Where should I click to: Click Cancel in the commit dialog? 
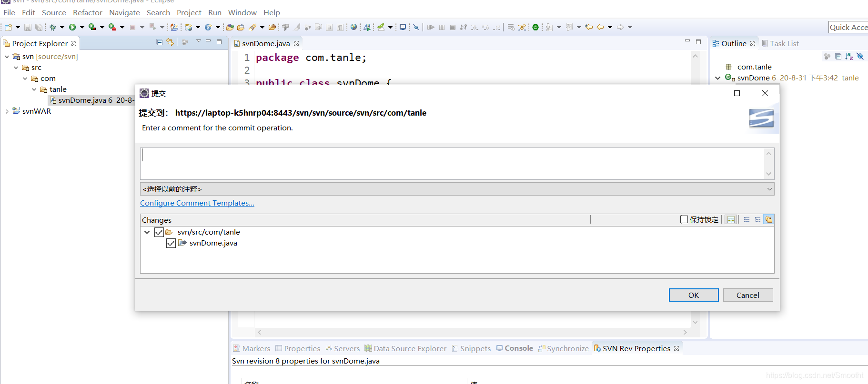point(748,295)
